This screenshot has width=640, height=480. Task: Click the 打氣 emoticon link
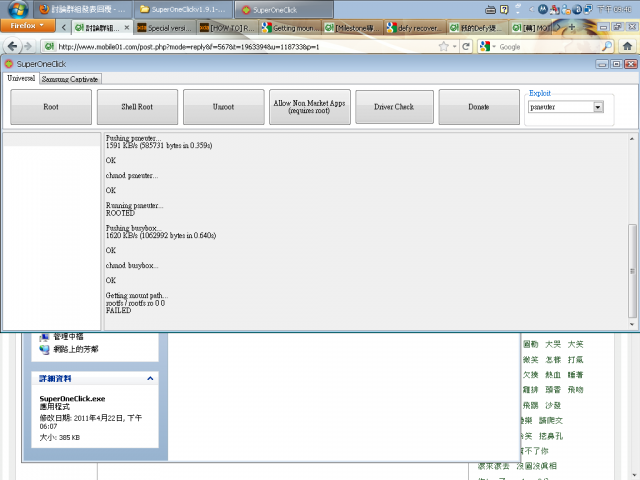(576, 360)
